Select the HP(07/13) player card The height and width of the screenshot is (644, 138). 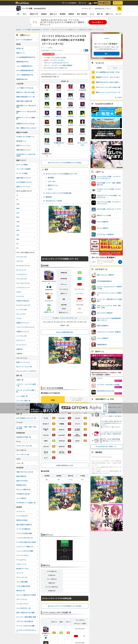(71, 104)
